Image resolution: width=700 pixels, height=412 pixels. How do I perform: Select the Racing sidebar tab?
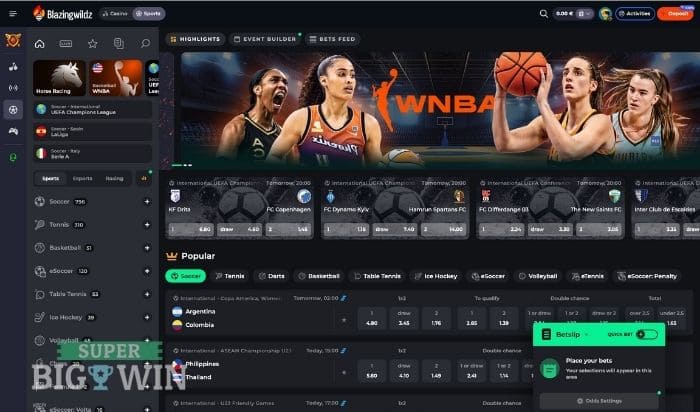coord(114,179)
